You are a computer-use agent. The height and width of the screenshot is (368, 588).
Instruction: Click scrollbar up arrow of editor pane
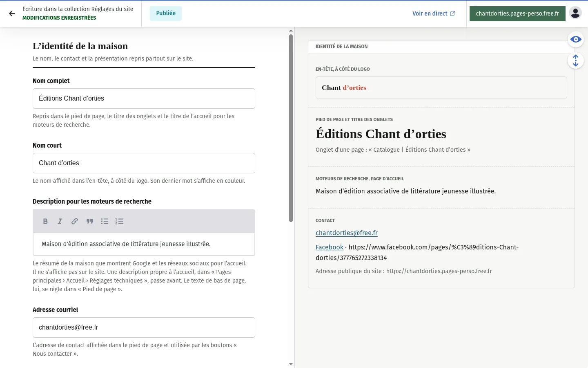point(291,31)
